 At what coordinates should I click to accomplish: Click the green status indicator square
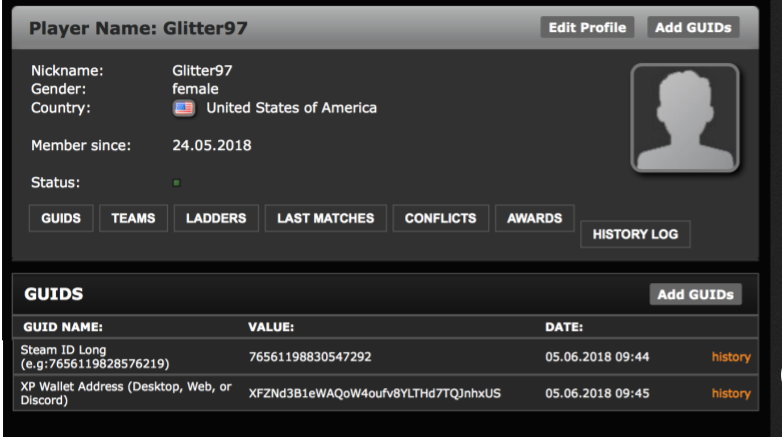point(177,183)
